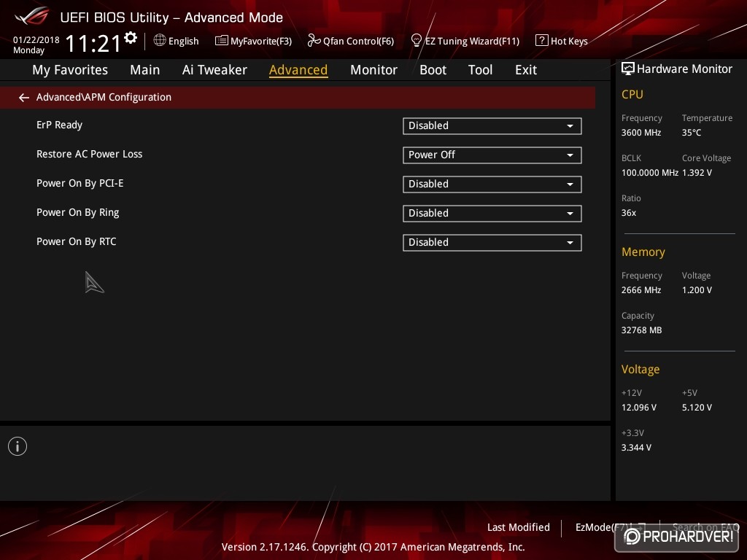Open the Power On By RTC dropdown
The image size is (747, 560).
click(x=492, y=242)
